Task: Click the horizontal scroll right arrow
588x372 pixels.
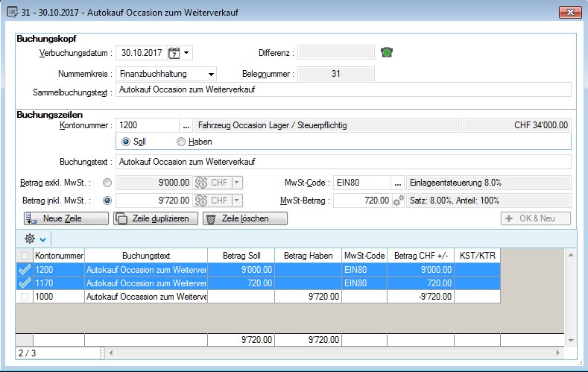Action: [558, 353]
